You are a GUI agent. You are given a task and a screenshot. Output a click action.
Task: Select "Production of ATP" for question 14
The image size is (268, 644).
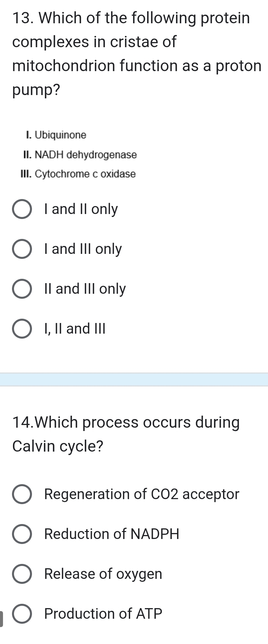tap(22, 614)
